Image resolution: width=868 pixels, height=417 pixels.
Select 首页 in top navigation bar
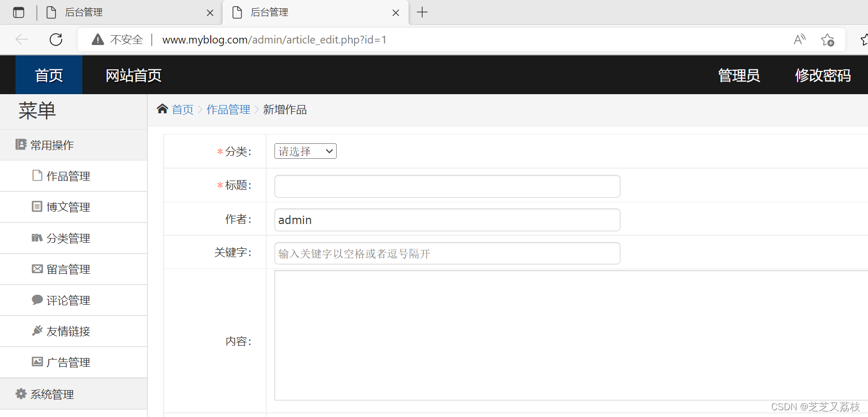pyautogui.click(x=49, y=75)
